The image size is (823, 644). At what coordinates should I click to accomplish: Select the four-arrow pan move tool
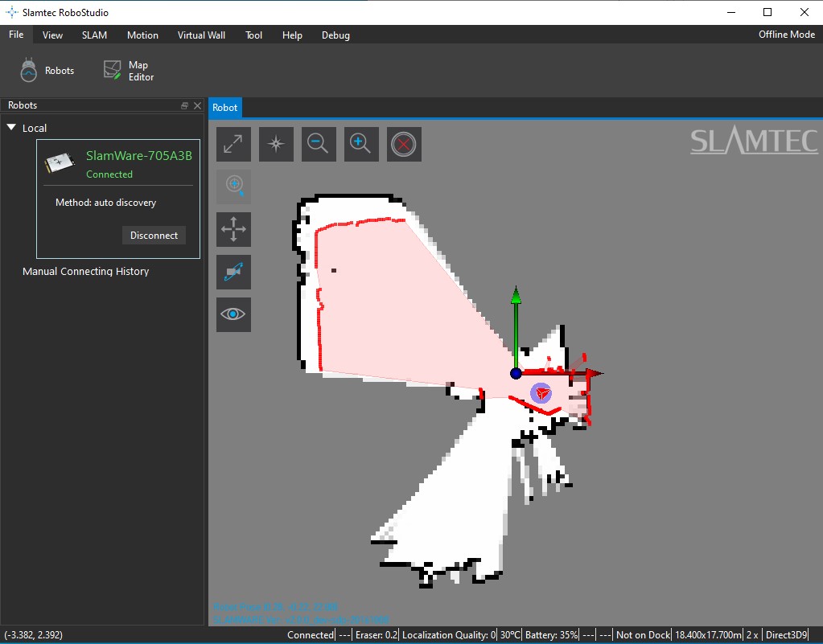tap(233, 229)
